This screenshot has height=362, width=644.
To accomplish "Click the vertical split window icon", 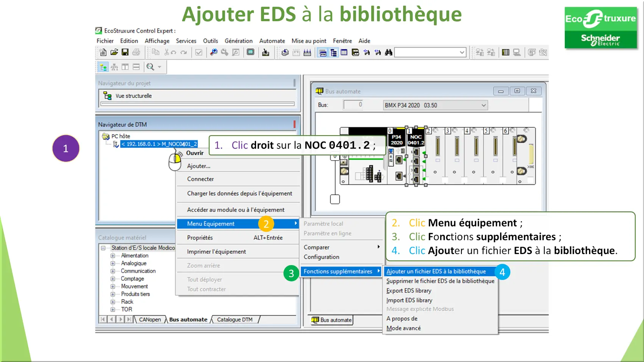I will click(x=125, y=67).
